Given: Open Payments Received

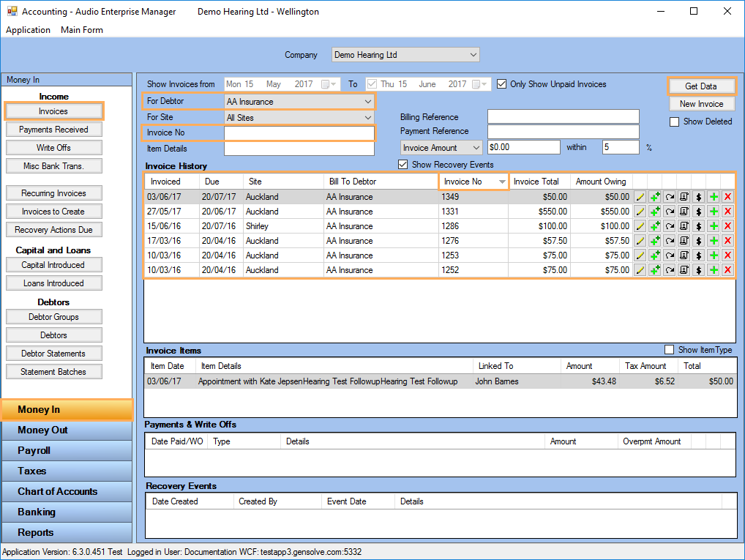Looking at the screenshot, I should click(53, 130).
